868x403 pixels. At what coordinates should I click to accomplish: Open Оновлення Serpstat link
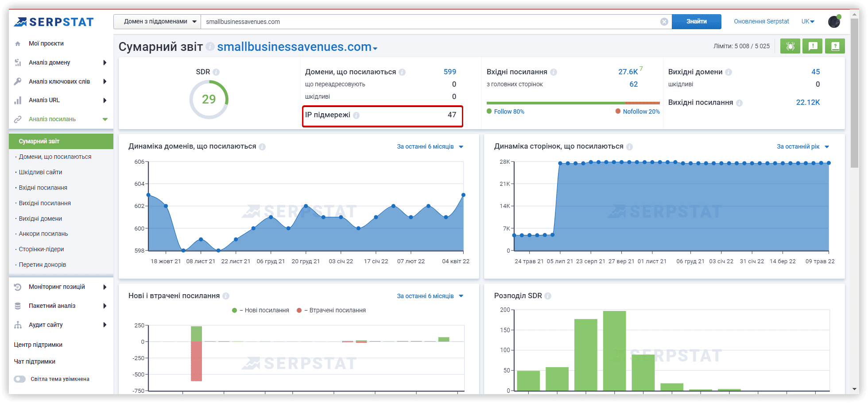pos(761,22)
